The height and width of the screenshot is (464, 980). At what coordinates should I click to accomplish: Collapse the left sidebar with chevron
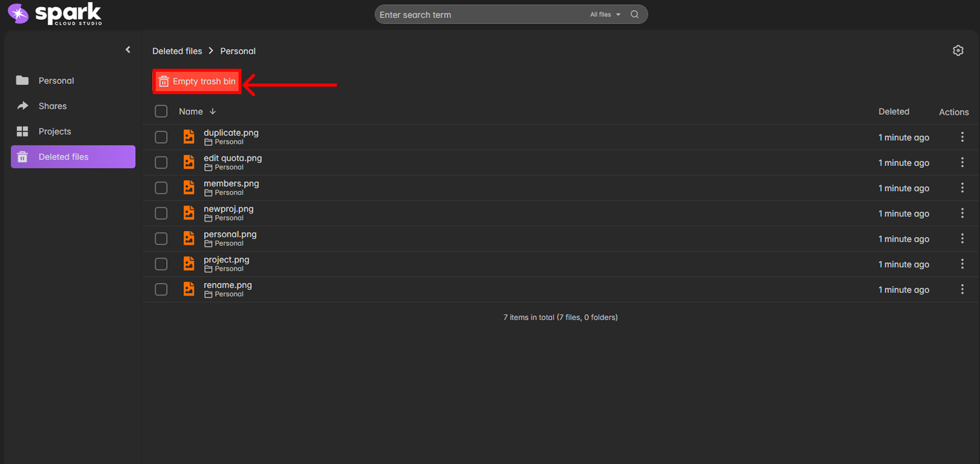click(128, 50)
